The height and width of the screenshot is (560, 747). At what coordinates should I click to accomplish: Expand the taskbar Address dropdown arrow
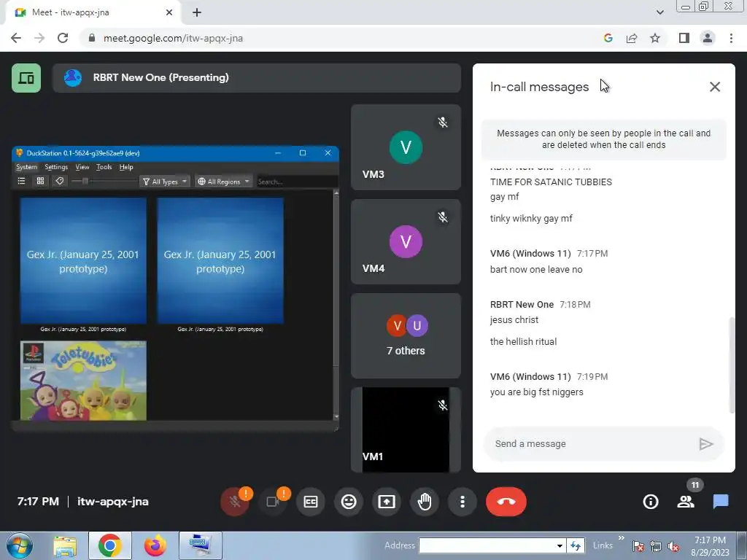(560, 545)
